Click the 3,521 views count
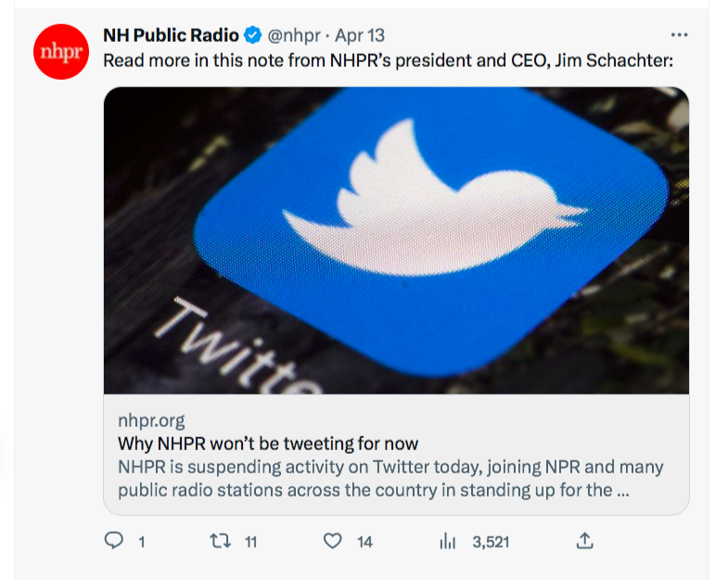The height and width of the screenshot is (580, 728). pyautogui.click(x=491, y=542)
